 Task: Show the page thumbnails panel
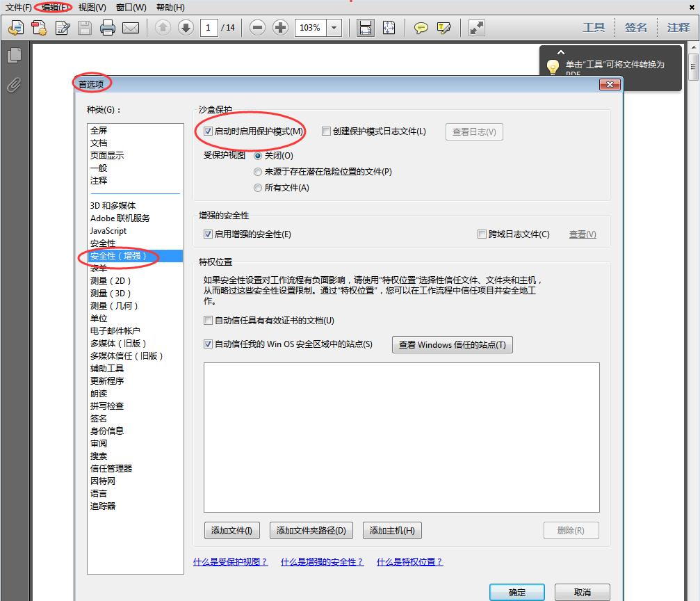pos(14,54)
